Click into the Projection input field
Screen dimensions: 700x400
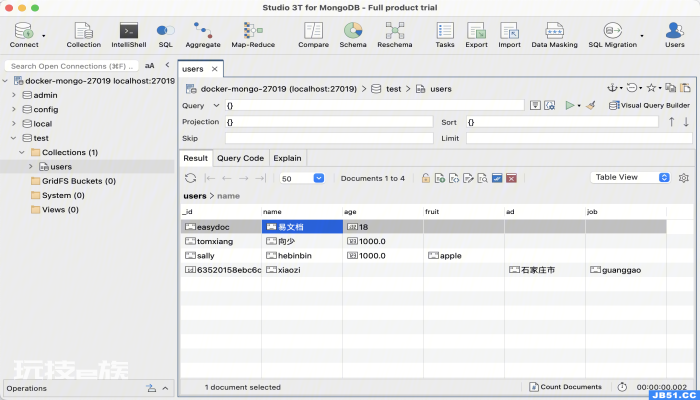(329, 122)
